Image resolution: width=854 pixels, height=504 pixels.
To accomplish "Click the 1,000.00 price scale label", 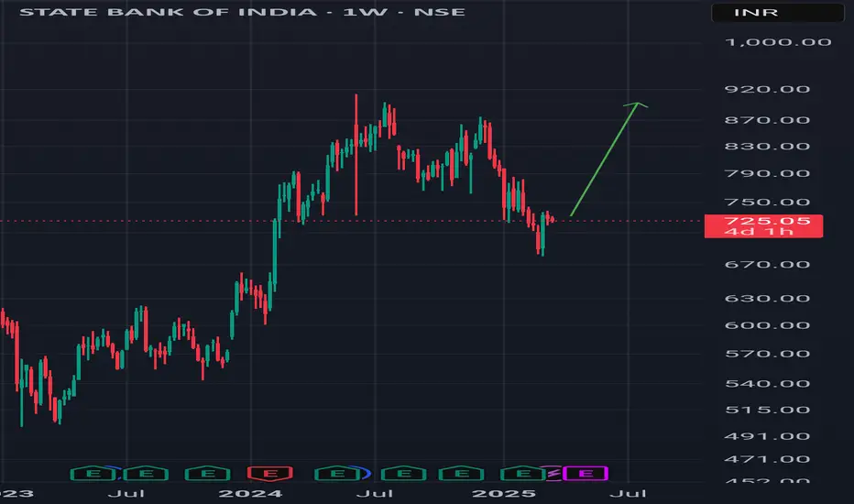I will tap(778, 42).
